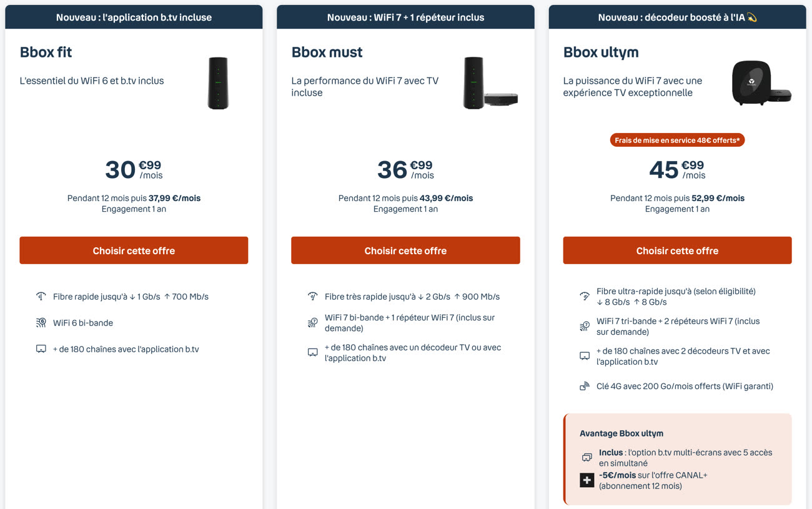Click the TV decoder icon in Bbox must
This screenshot has height=509, width=812.
(313, 353)
